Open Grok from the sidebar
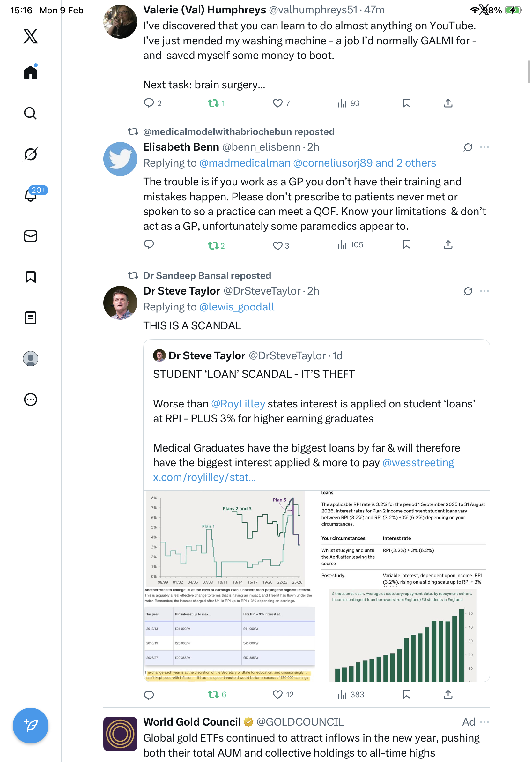 [x=31, y=154]
